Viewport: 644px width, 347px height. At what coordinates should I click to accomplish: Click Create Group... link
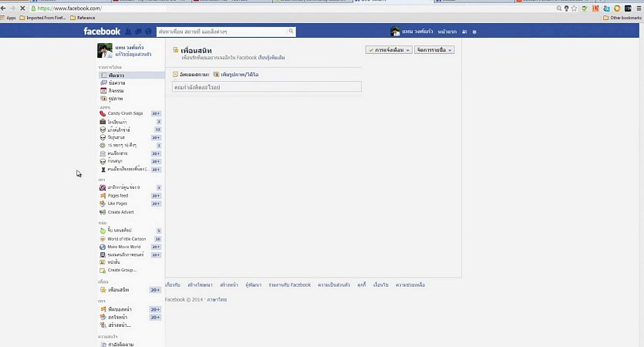pos(122,270)
